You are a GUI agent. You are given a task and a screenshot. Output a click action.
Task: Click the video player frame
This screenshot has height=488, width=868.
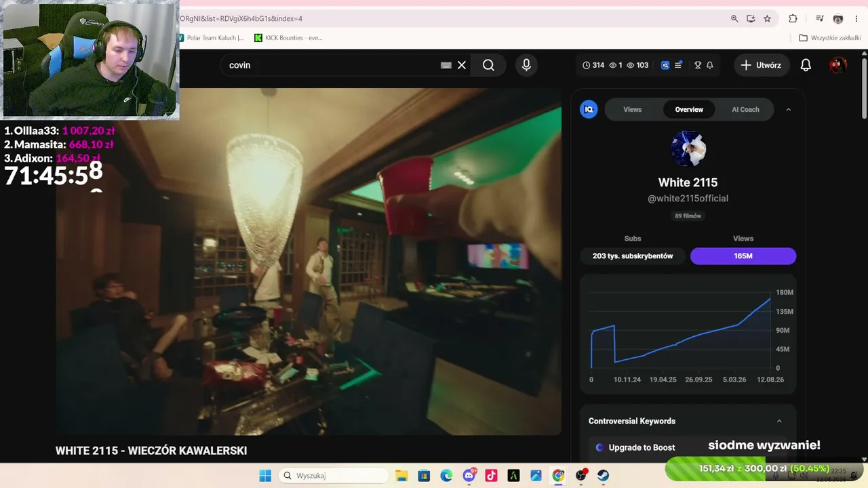[309, 262]
